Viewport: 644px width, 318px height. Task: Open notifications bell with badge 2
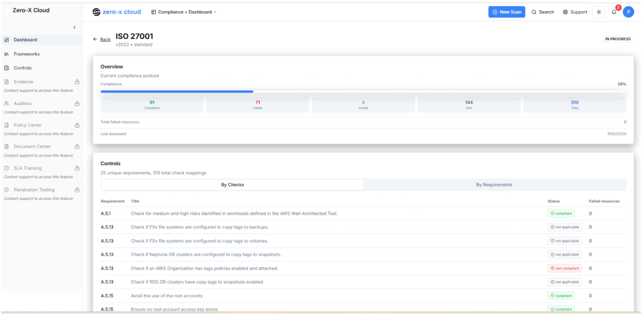tap(614, 12)
